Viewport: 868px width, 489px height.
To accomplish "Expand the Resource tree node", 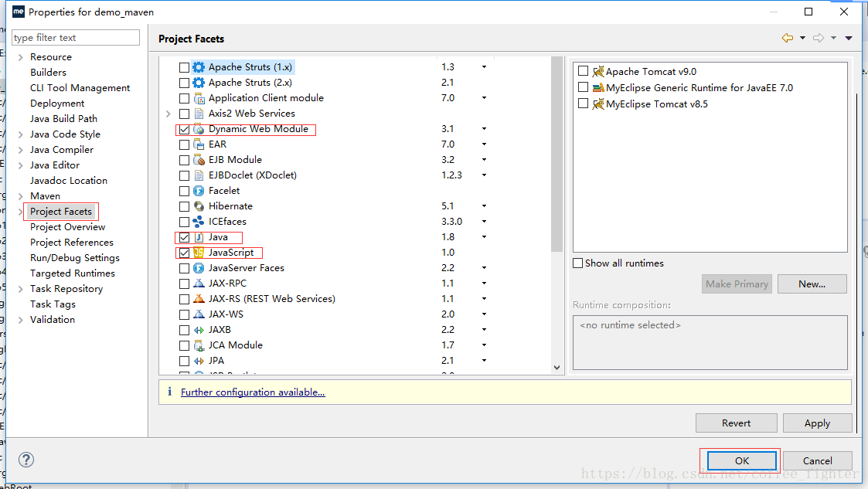I will point(20,57).
